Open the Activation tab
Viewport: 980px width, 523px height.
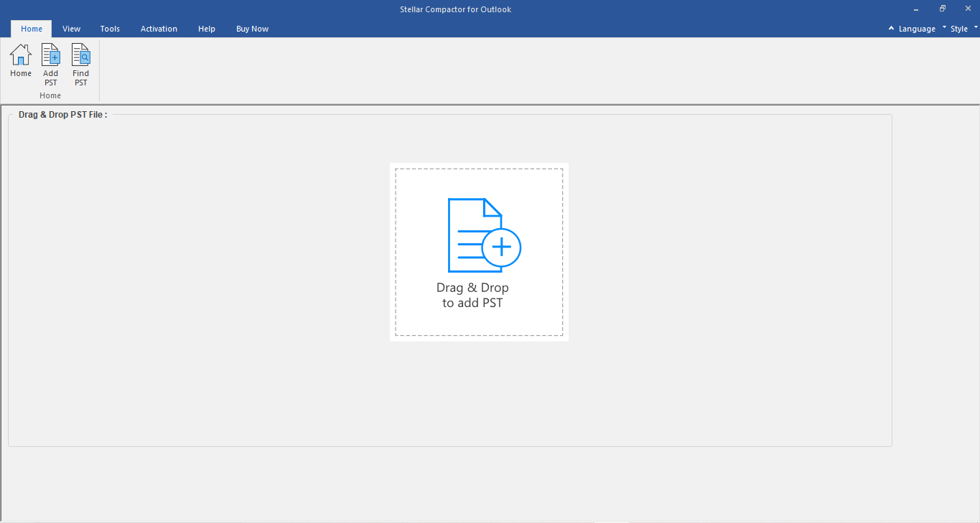pyautogui.click(x=159, y=29)
